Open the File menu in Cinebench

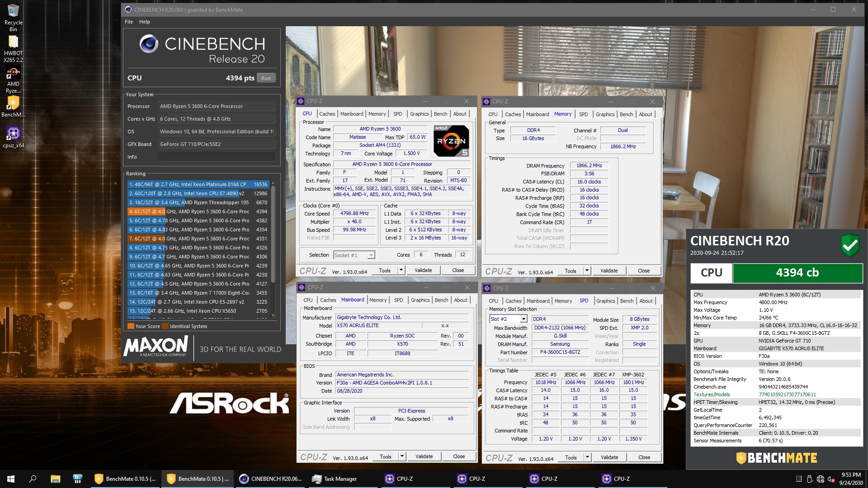129,22
